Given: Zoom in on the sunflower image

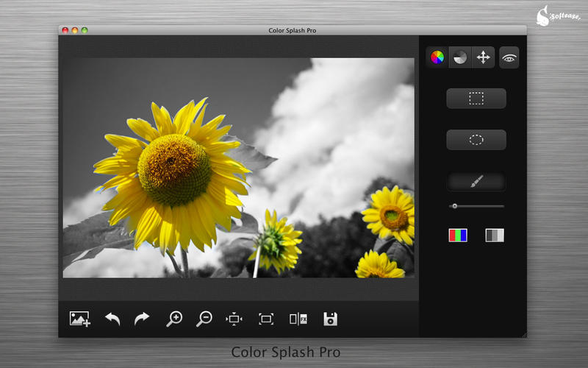Looking at the screenshot, I should click(174, 319).
